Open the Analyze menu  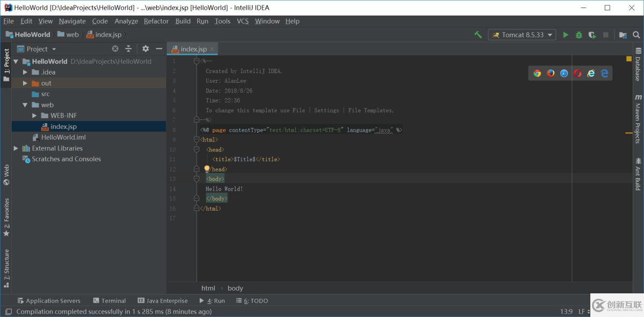(x=126, y=21)
